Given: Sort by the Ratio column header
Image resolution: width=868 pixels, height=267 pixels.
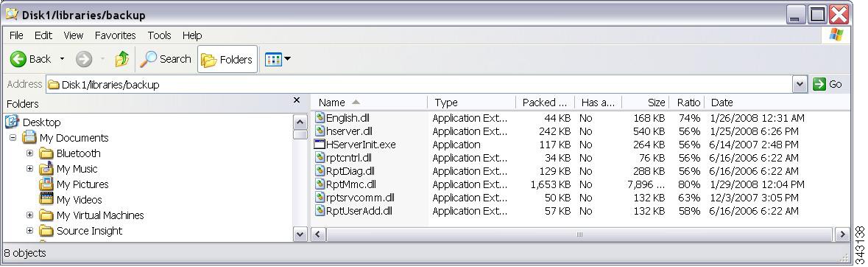Looking at the screenshot, I should pyautogui.click(x=687, y=102).
